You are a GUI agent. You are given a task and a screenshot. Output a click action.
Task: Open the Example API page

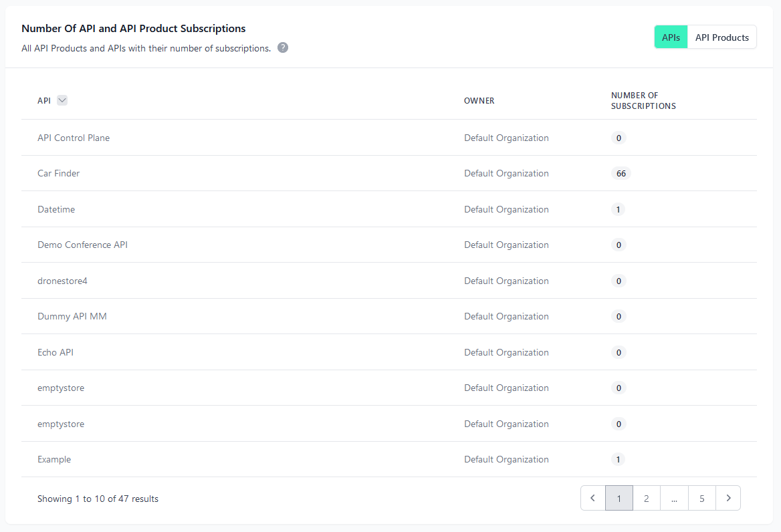[x=54, y=459]
